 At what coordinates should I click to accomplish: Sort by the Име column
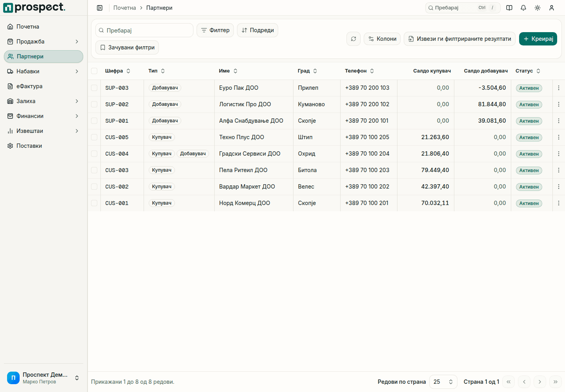pos(228,71)
